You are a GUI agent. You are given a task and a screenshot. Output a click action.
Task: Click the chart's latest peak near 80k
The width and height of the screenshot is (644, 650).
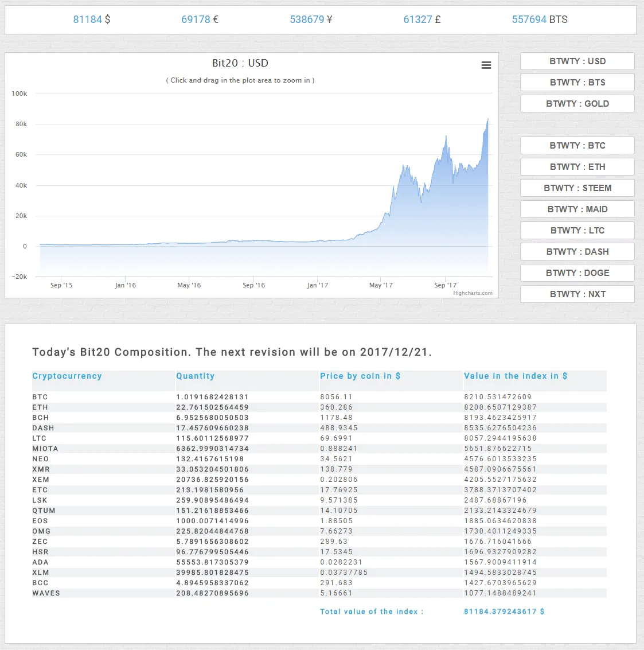[487, 120]
